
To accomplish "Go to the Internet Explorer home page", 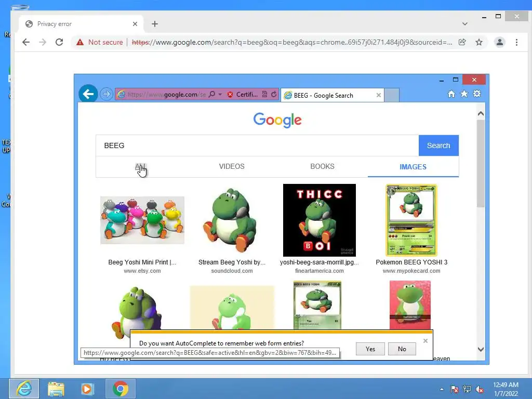I will point(451,94).
